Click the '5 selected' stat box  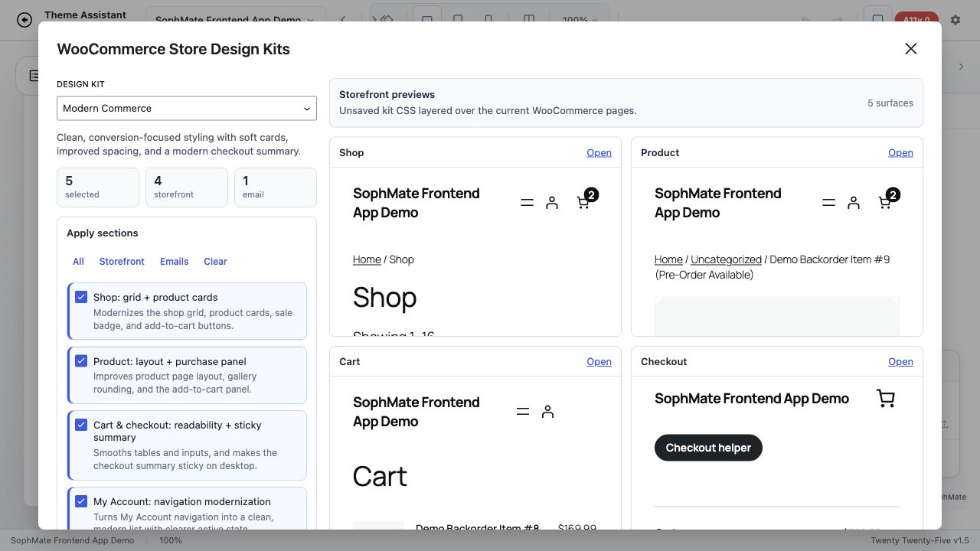pyautogui.click(x=98, y=187)
